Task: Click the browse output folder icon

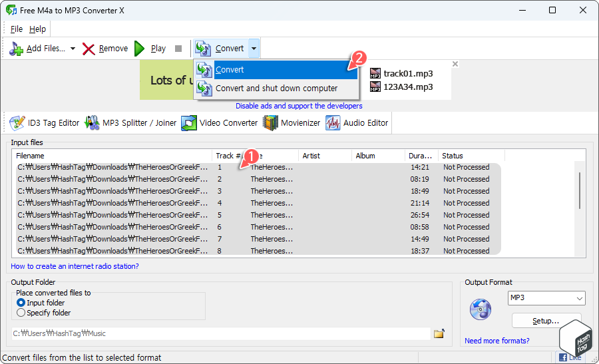Action: click(439, 333)
